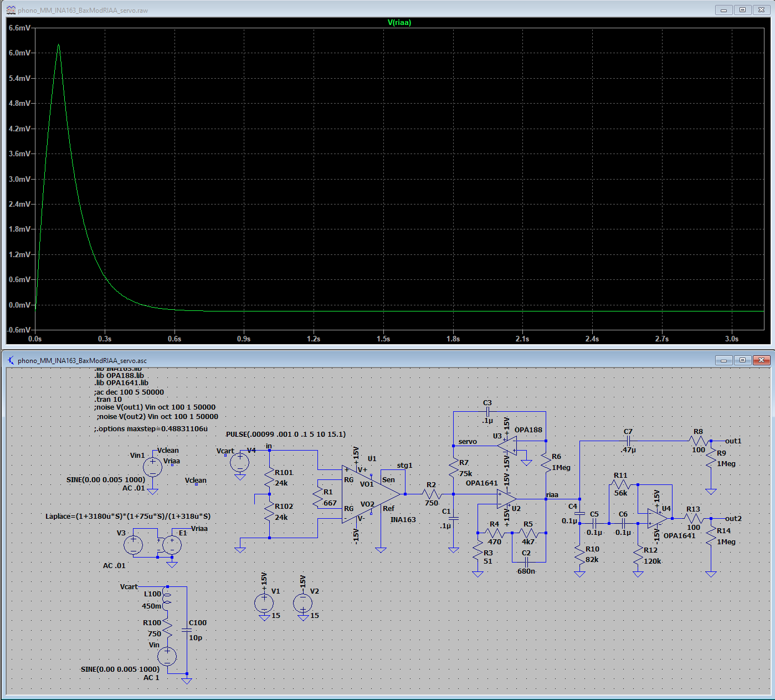Click the V3 voltage source symbol

(133, 545)
